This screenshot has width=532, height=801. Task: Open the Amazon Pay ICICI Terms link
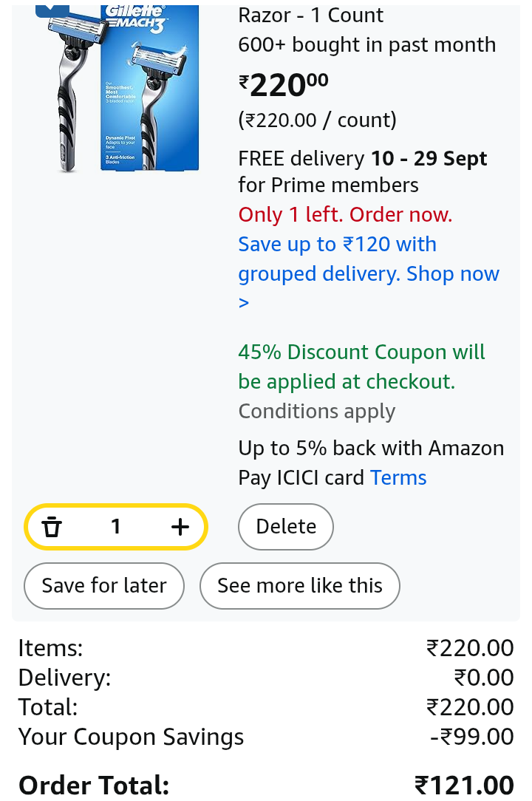[398, 478]
